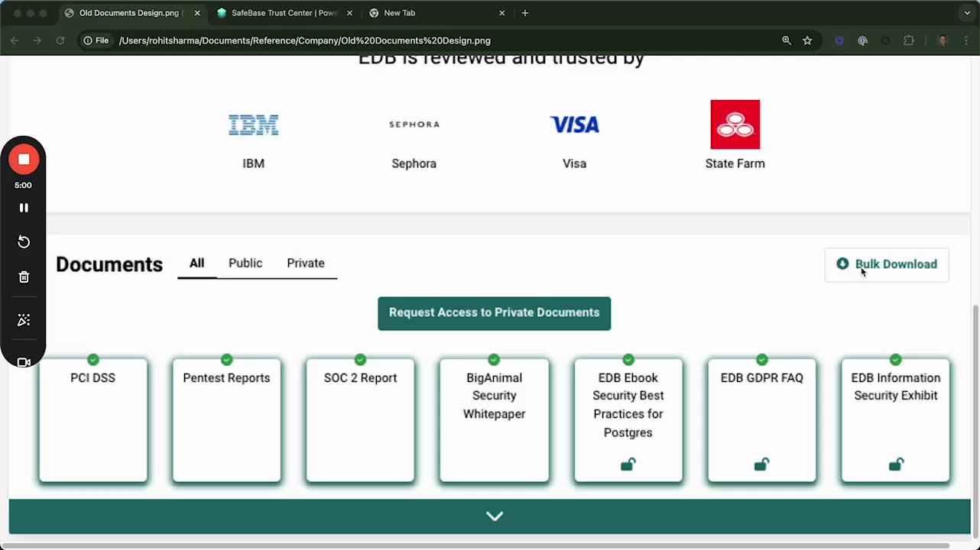Click the zoom magnifier icon in address bar

click(x=787, y=40)
